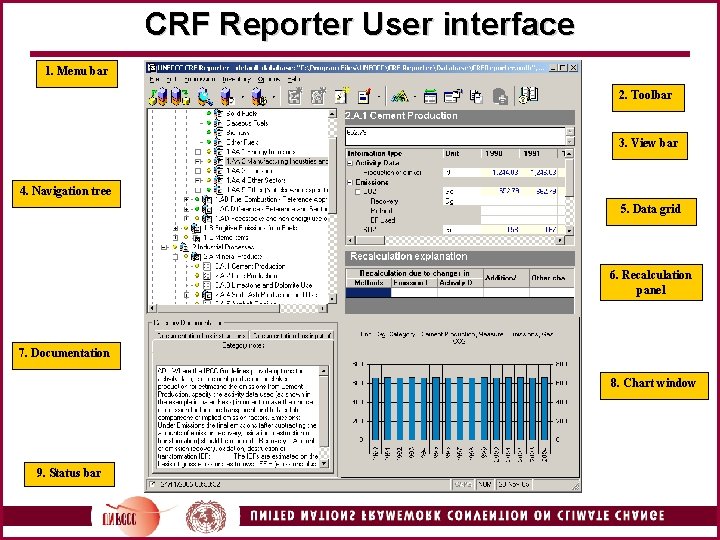This screenshot has height=540, width=720.
Task: Click the comment text box under Cement Production
Action: click(455, 136)
